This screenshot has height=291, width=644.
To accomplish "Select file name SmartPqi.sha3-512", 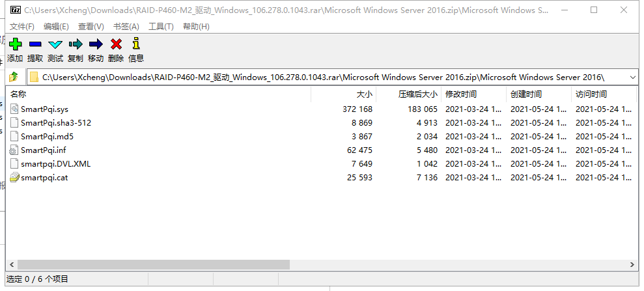I will click(56, 123).
